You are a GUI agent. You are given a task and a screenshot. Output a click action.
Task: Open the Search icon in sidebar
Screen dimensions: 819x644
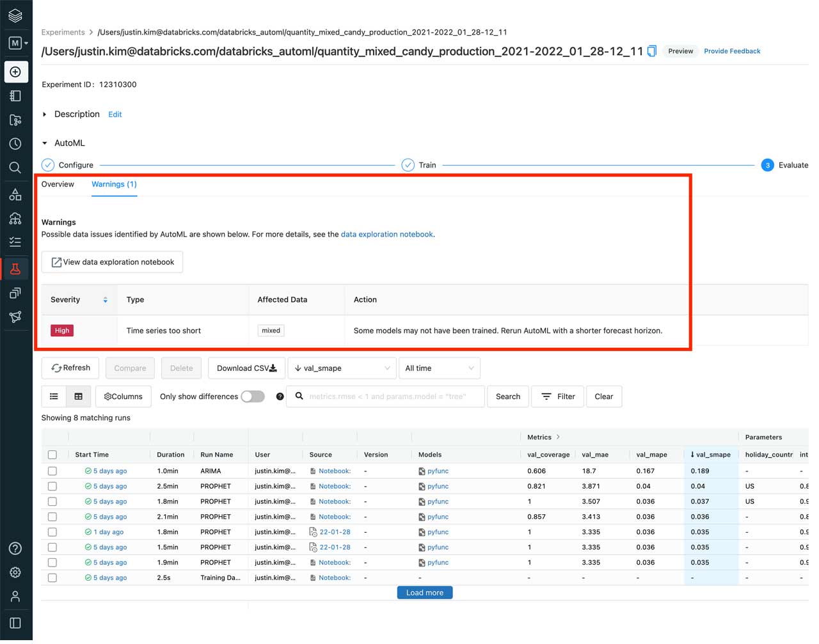(15, 168)
